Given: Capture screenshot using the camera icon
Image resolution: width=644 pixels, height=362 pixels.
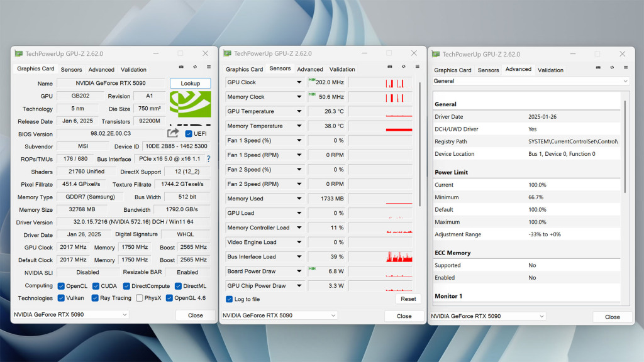Looking at the screenshot, I should pos(181,67).
